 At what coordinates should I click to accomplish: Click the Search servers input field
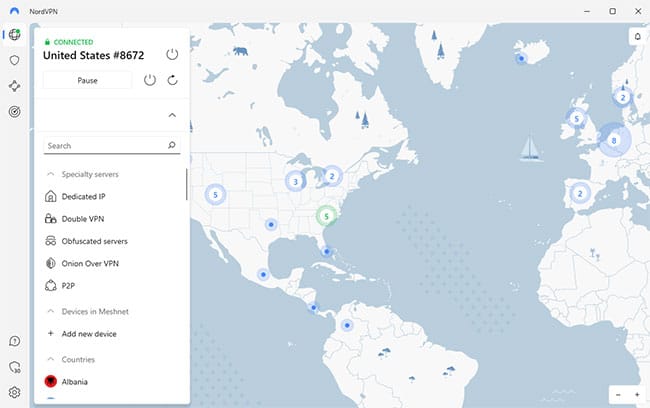pos(103,146)
